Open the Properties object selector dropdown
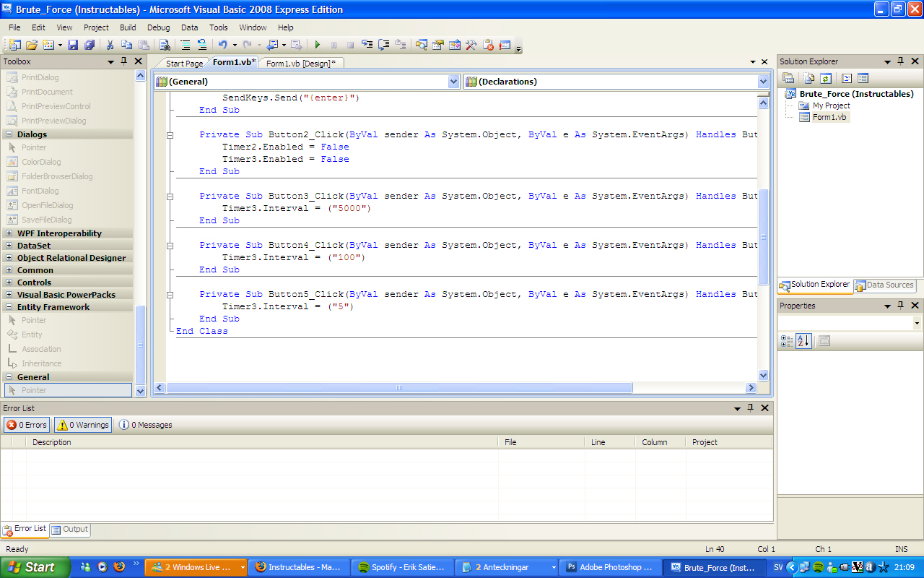Viewport: 924px width, 578px height. click(917, 323)
